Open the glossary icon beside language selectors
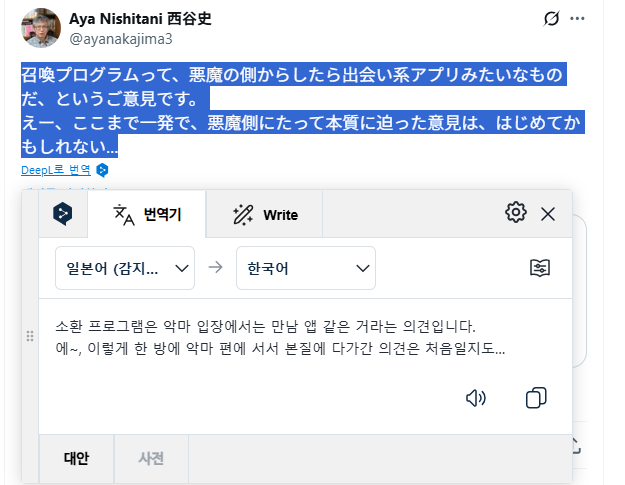625x485 pixels. (540, 268)
